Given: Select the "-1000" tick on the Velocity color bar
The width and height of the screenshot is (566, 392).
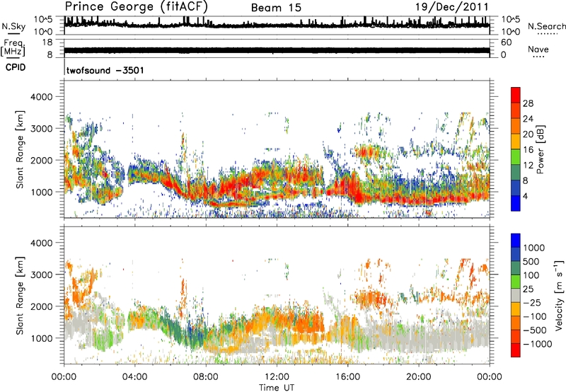Looking at the screenshot, I should (x=538, y=344).
